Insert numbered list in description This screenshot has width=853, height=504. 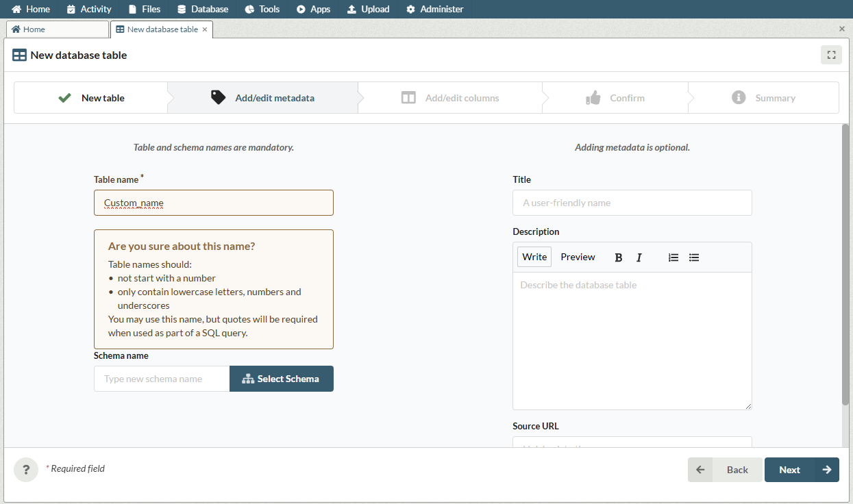point(673,257)
